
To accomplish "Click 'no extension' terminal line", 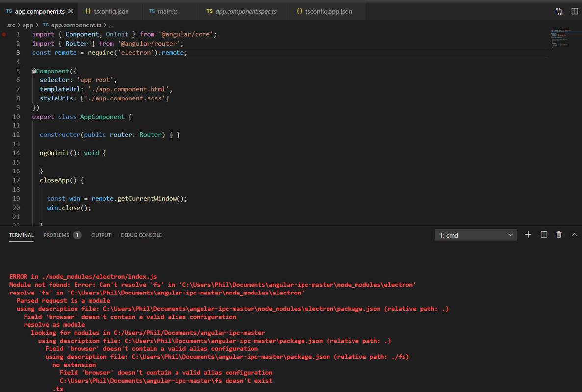I will tap(74, 365).
